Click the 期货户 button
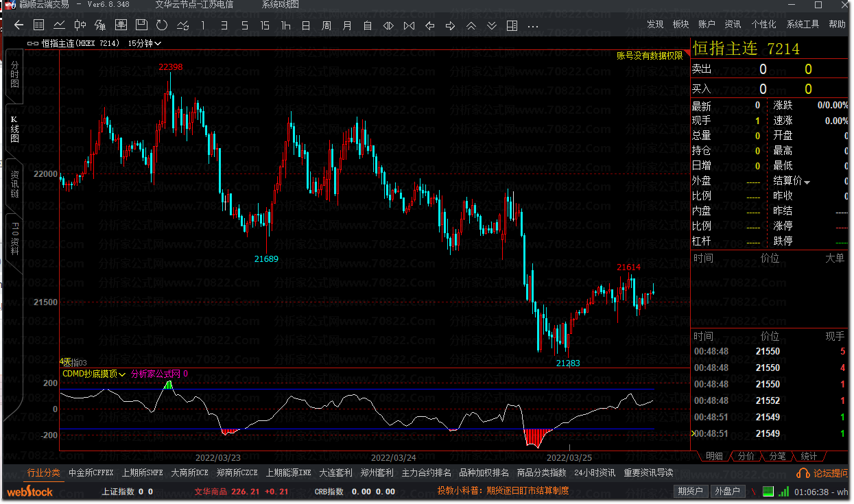This screenshot has height=504, width=854. [690, 491]
